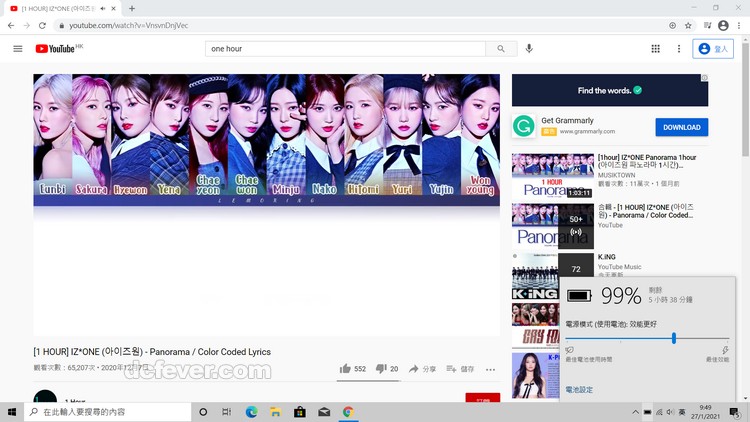Open volume control in system tray
Screen dimensions: 750x422
670,412
